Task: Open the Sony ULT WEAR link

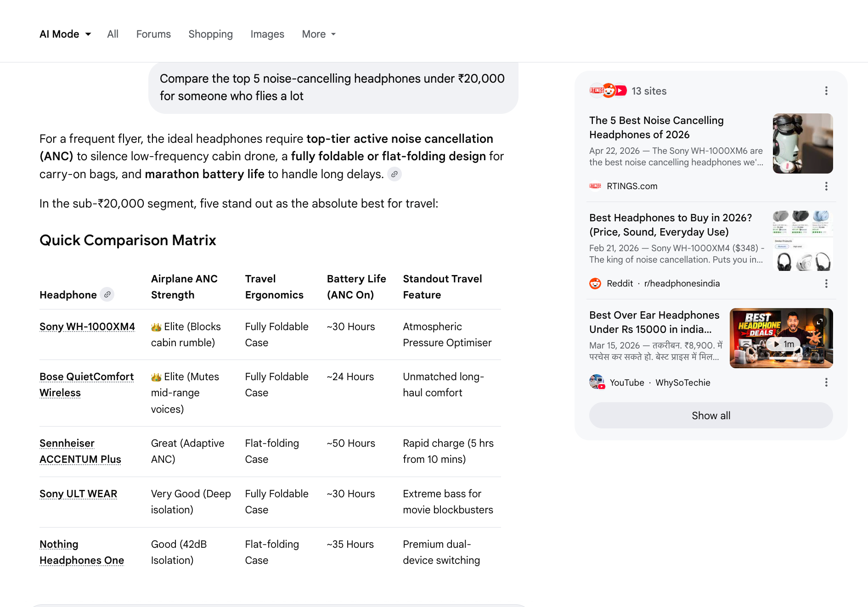Action: [x=79, y=494]
